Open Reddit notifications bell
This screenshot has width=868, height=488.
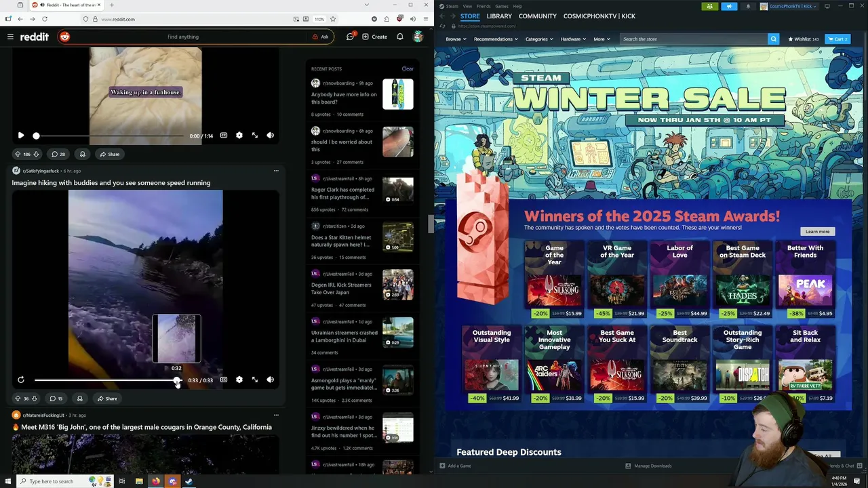(400, 37)
